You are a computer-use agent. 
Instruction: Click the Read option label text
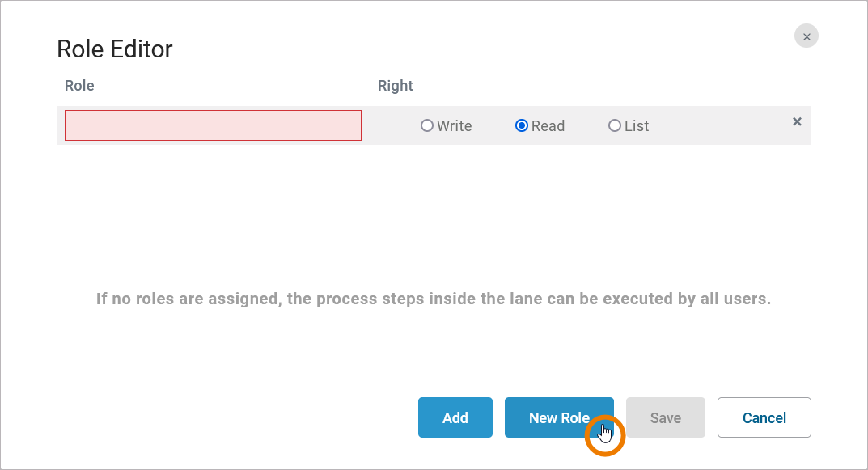[x=548, y=126]
